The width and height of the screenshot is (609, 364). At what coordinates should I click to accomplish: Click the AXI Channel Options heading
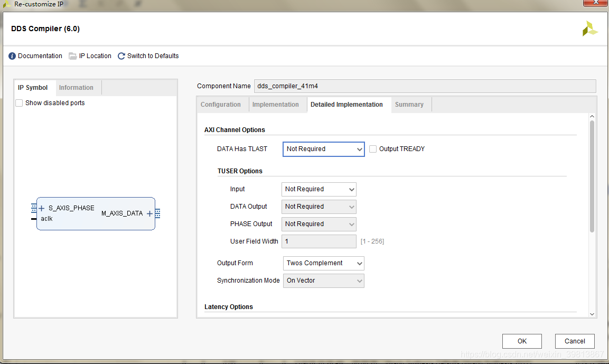235,130
